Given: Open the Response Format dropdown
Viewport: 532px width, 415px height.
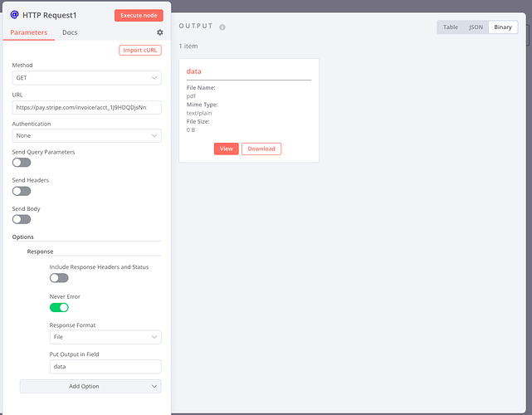Looking at the screenshot, I should click(x=105, y=337).
